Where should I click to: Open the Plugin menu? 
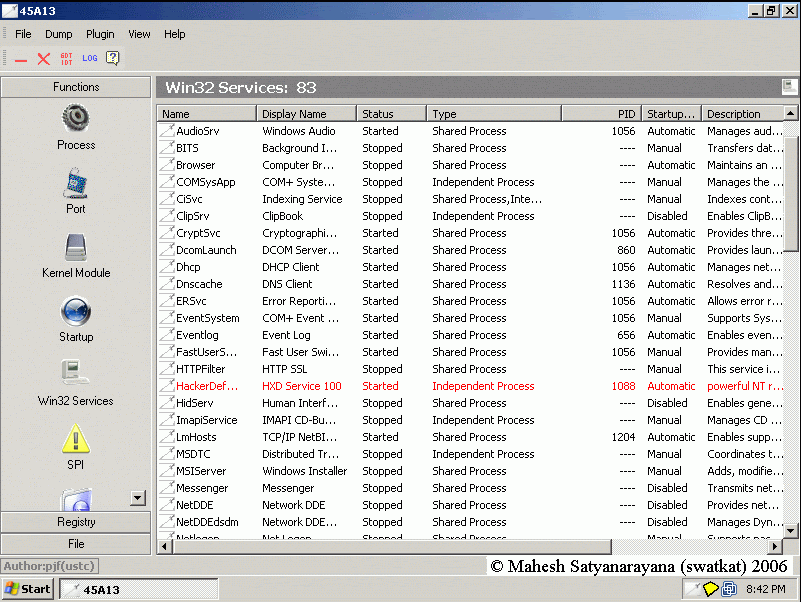click(100, 34)
